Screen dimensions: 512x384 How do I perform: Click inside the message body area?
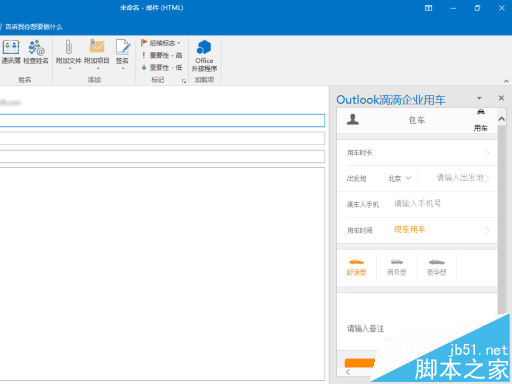pos(162,273)
